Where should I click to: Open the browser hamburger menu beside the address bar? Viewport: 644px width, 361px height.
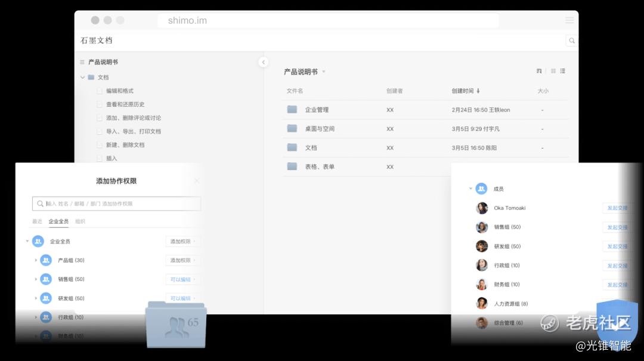[x=569, y=20]
